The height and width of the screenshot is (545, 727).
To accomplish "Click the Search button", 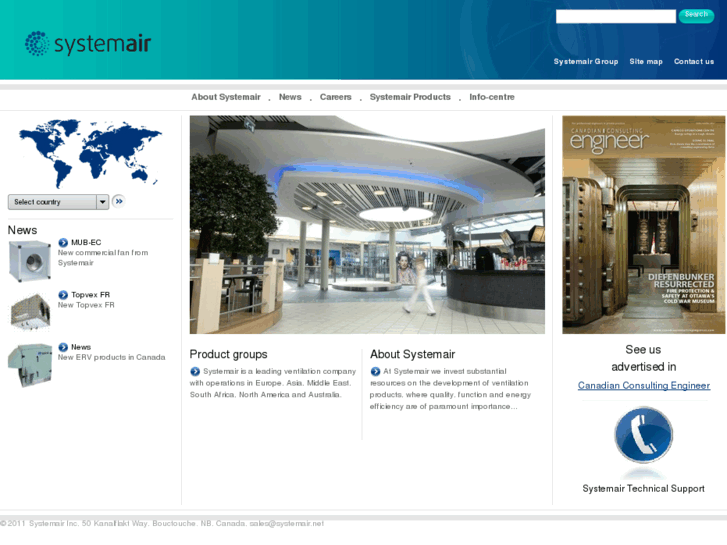I will (696, 15).
